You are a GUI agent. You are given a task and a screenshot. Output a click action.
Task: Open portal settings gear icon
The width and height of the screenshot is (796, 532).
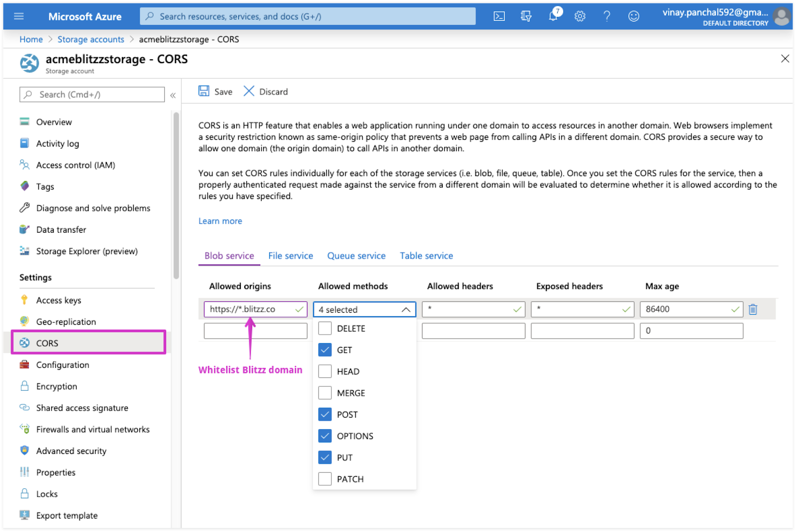coord(580,16)
